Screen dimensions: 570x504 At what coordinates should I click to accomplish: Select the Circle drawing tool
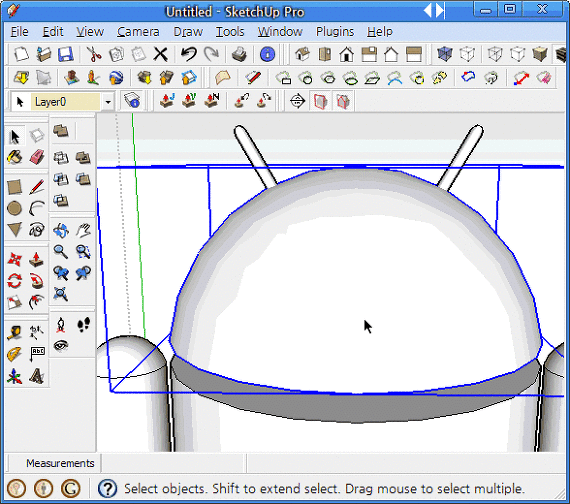pyautogui.click(x=15, y=209)
